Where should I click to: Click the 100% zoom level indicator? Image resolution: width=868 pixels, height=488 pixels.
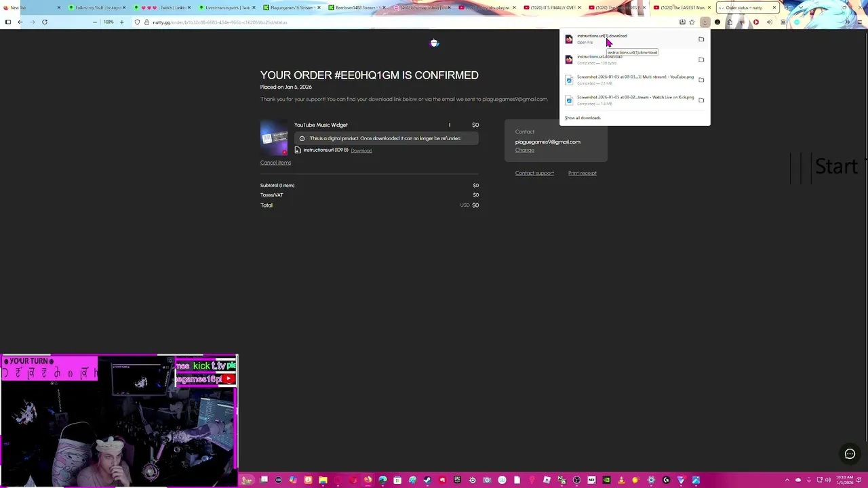point(108,22)
